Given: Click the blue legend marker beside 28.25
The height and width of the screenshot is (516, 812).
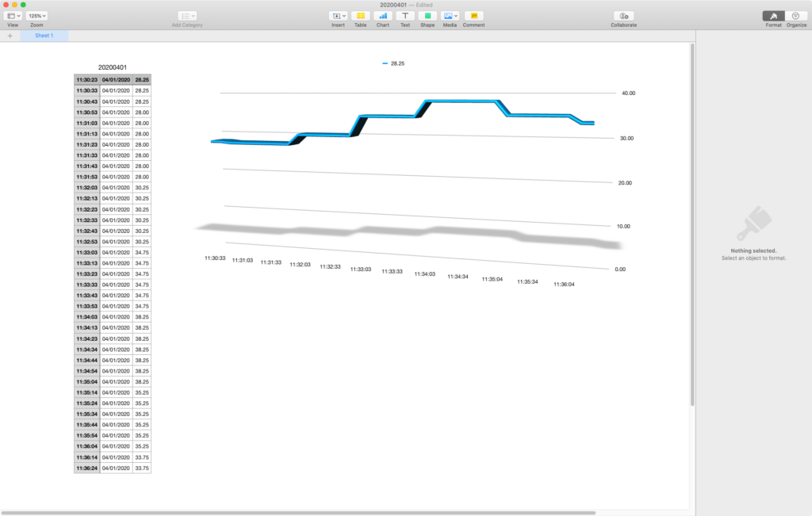Looking at the screenshot, I should pos(385,63).
